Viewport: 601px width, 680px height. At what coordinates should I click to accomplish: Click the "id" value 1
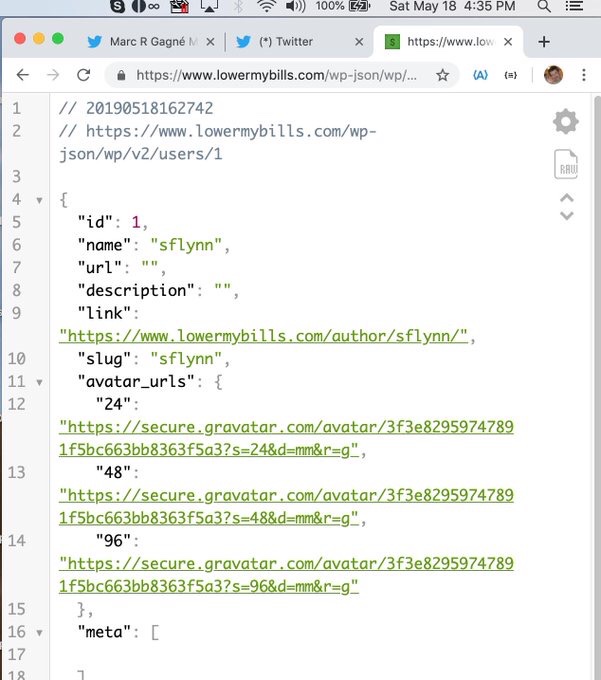(x=136, y=222)
